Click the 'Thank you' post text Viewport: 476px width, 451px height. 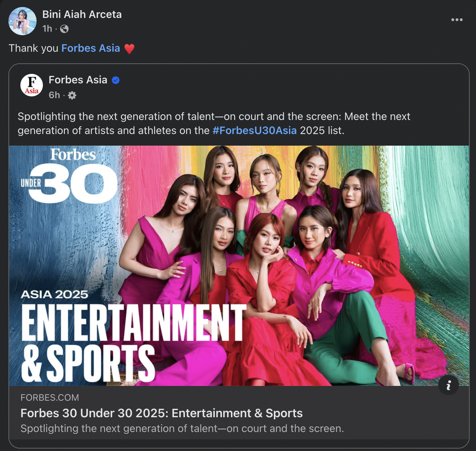coord(33,48)
